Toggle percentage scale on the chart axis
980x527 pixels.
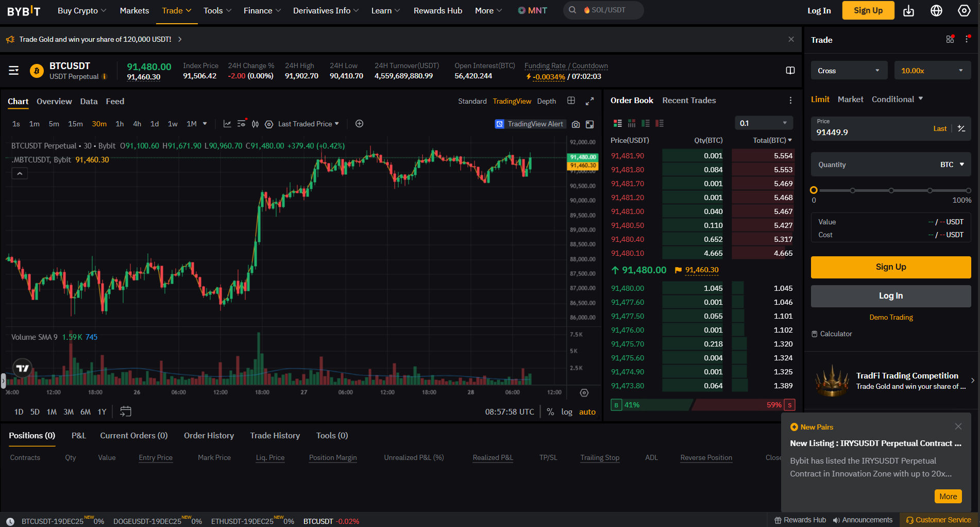[550, 411]
